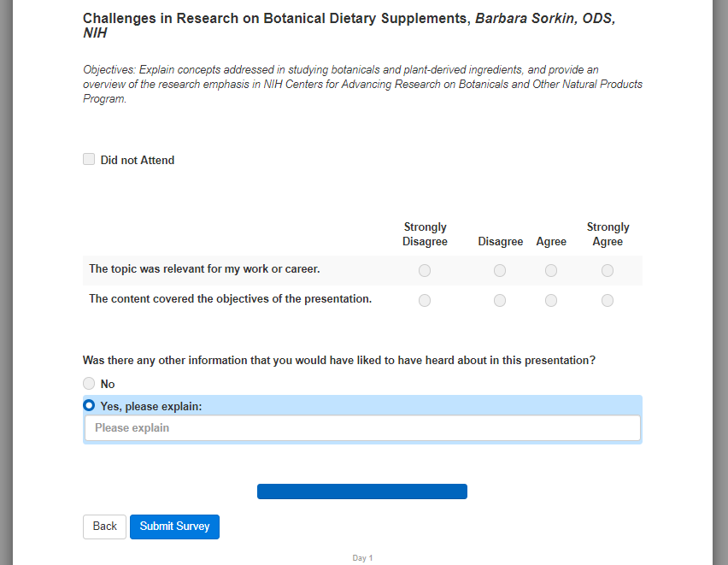Viewport: 728px width, 565px height.
Task: Choose No for other information question
Action: coord(89,384)
